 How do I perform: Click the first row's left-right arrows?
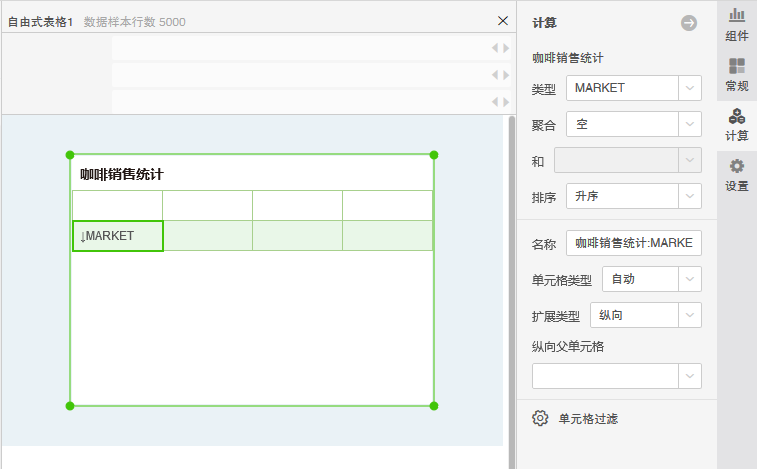pos(500,48)
